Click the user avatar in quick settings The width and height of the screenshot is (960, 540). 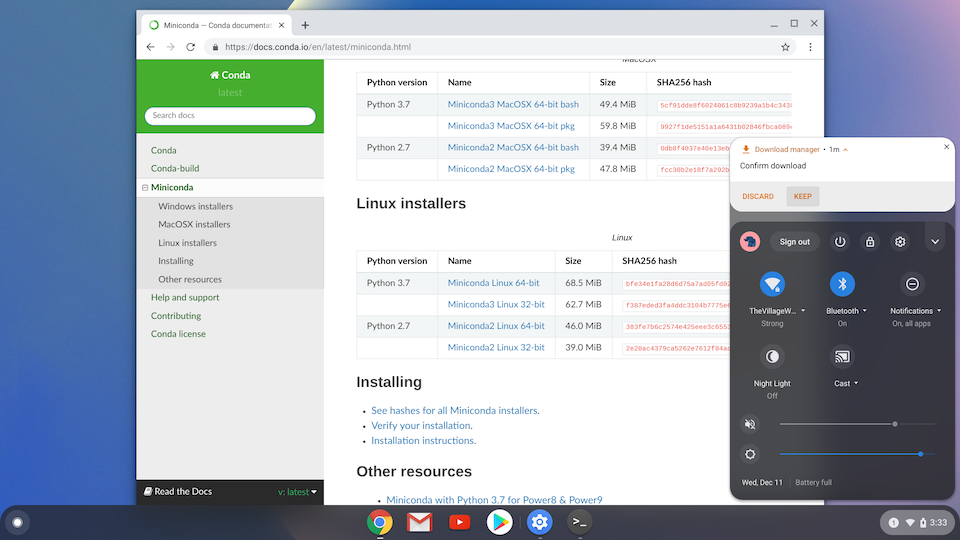click(x=750, y=242)
